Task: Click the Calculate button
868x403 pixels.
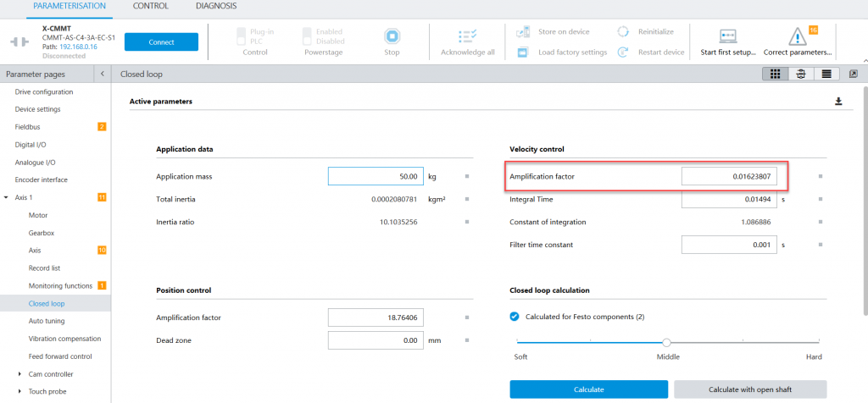Action: tap(588, 389)
